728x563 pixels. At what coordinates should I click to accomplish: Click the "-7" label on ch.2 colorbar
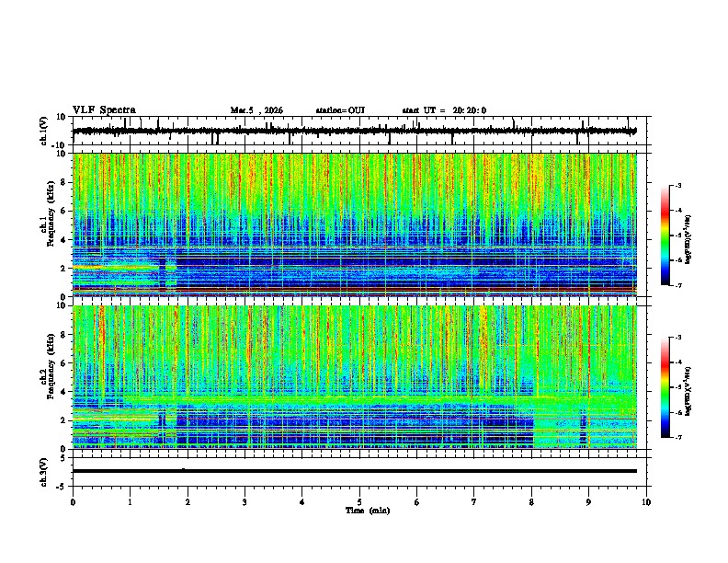(677, 437)
